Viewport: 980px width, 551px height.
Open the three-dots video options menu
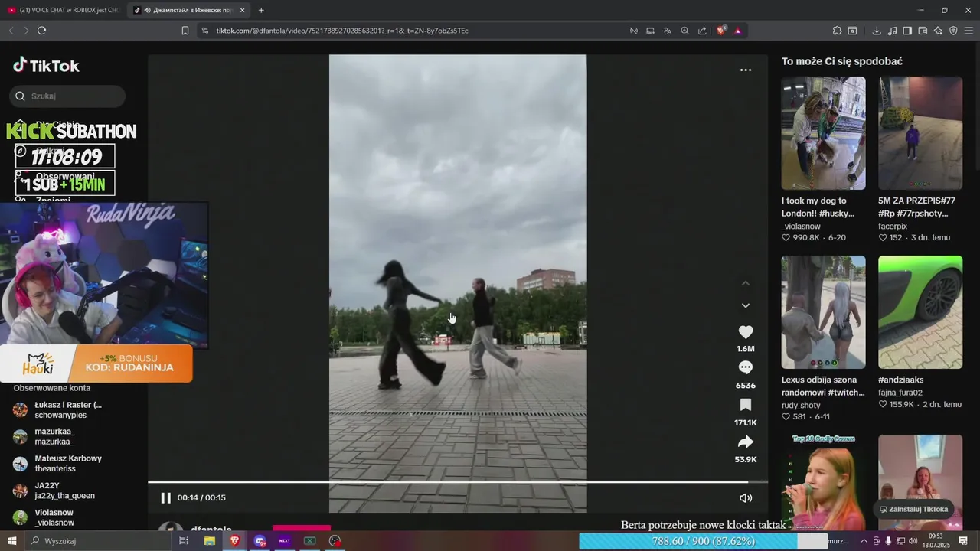click(x=745, y=70)
